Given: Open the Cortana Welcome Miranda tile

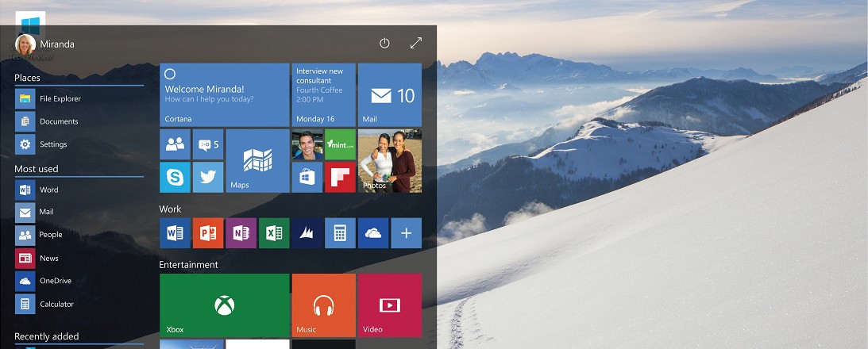Looking at the screenshot, I should coord(225,95).
